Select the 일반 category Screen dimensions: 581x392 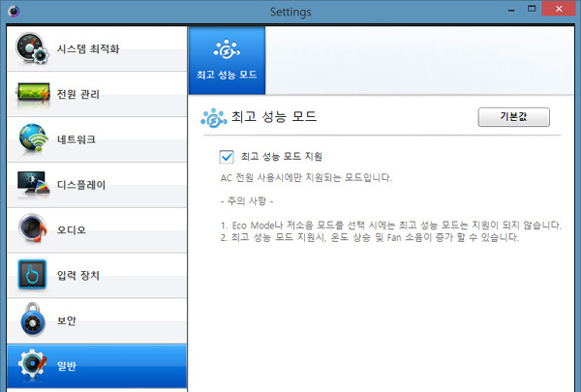[x=97, y=366]
